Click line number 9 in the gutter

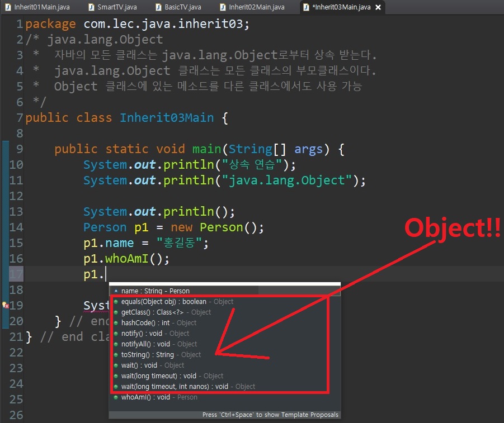tap(20, 149)
